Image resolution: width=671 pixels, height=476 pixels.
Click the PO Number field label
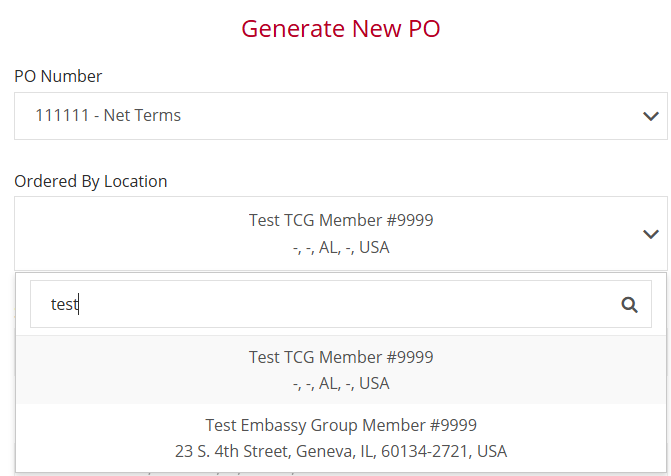pos(58,76)
